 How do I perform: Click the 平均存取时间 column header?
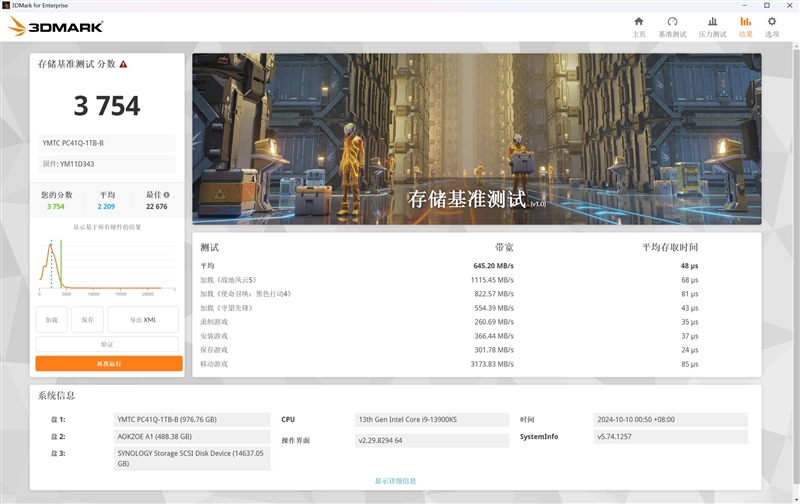(670, 247)
